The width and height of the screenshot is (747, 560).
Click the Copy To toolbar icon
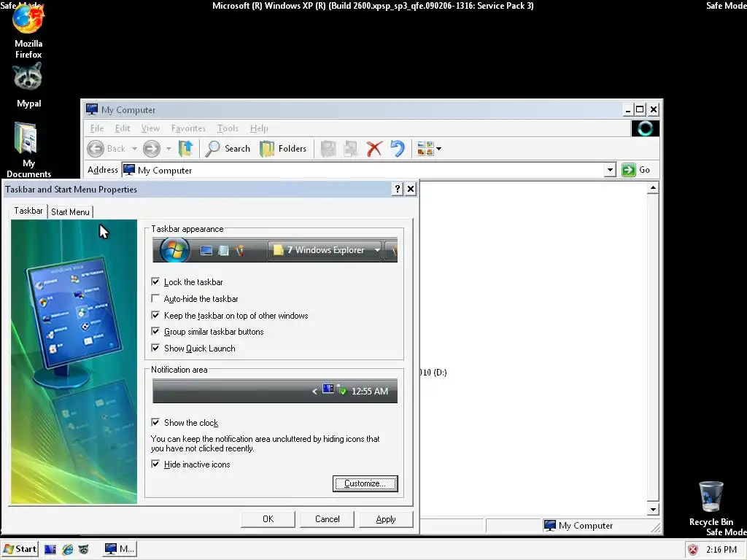tap(351, 149)
